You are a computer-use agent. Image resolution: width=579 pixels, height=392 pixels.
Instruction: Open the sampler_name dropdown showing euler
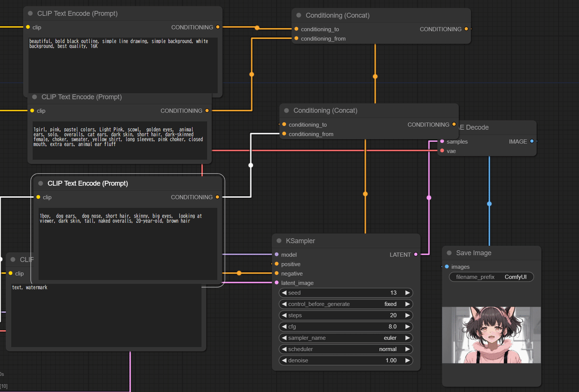345,338
